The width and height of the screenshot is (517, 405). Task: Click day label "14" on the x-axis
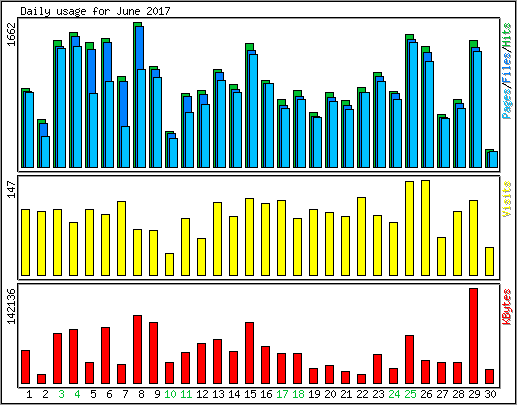point(234,394)
